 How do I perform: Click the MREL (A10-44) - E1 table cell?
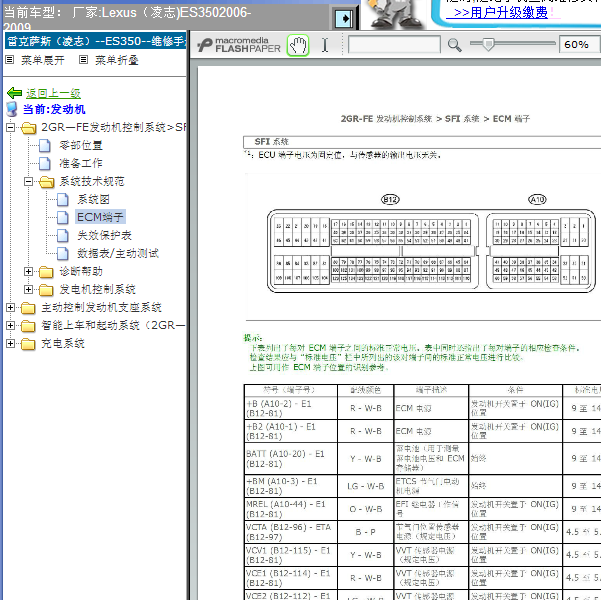coord(291,509)
